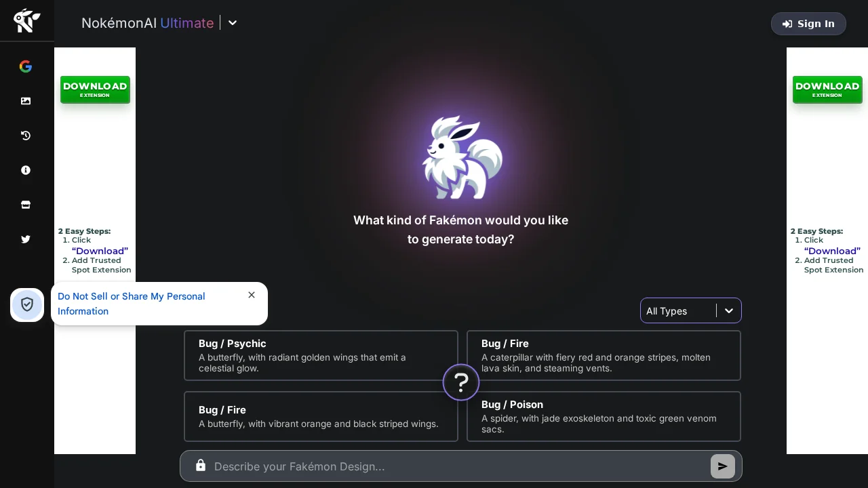Screen dimensions: 868x488
Task: Open Do Not Sell My Personal Information link
Action: [x=131, y=304]
